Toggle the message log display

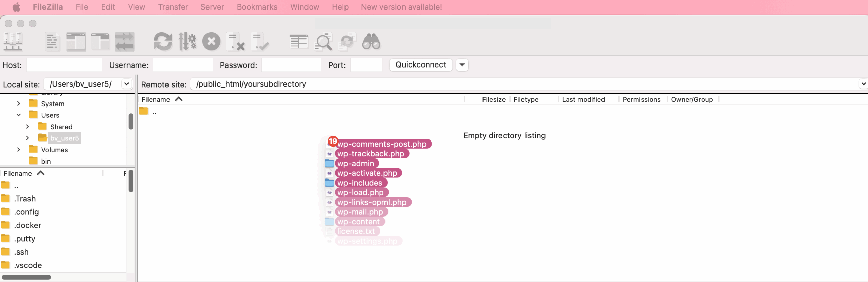[52, 42]
